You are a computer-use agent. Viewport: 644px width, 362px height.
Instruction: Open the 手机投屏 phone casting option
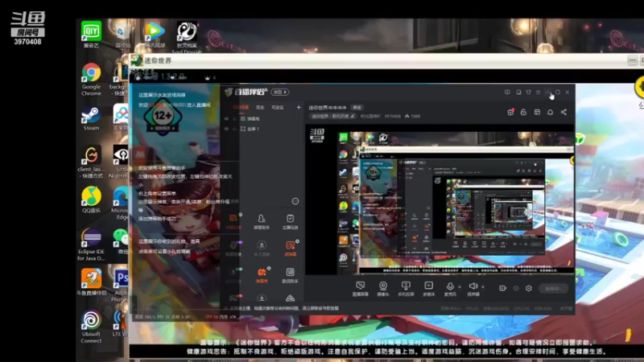(406, 289)
